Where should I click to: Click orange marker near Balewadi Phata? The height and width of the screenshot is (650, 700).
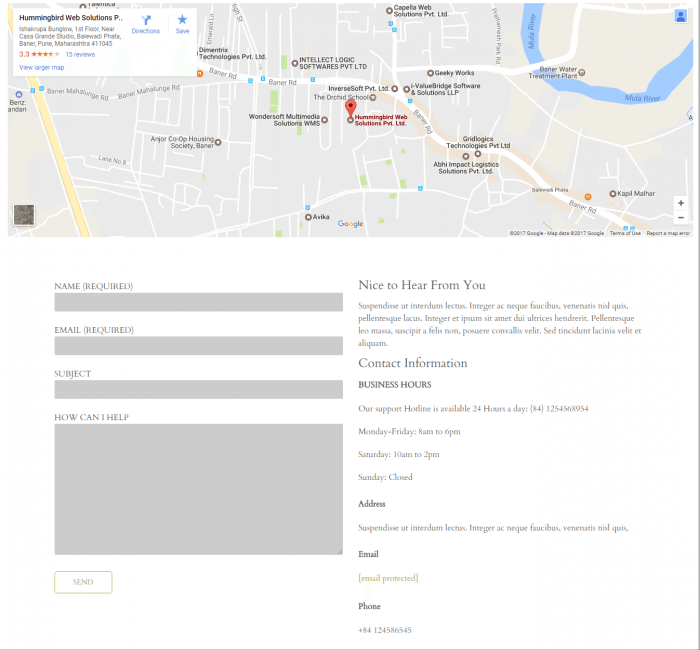[x=588, y=197]
